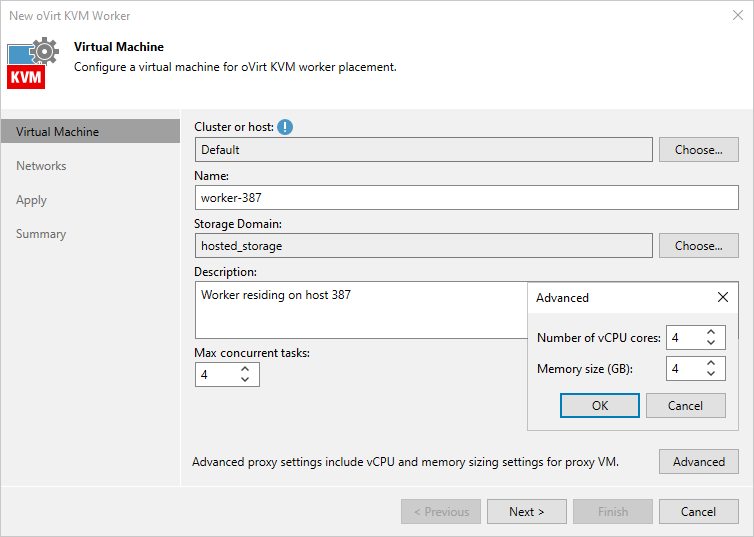Decrease max concurrent tasks value

[x=245, y=379]
